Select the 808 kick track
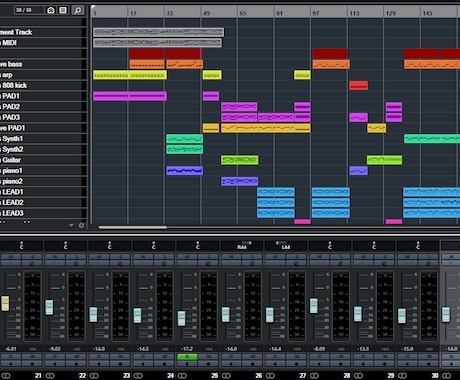Image resolution: width=460 pixels, height=380 pixels. (43, 85)
